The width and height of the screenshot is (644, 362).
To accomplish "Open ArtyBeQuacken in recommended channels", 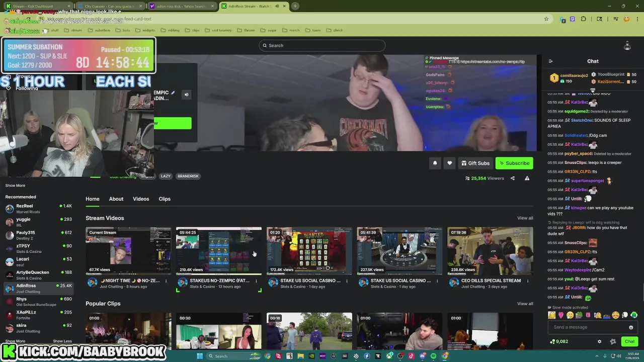I will click(x=38, y=275).
